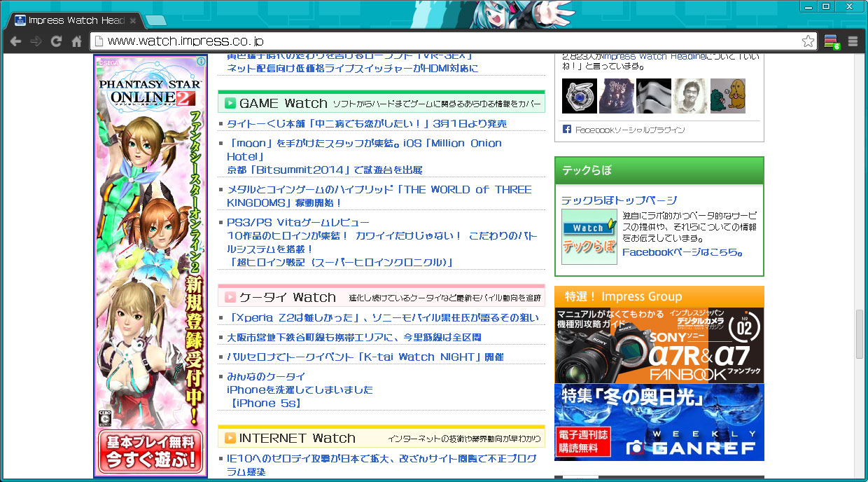The width and height of the screenshot is (868, 482).
Task: Open the ring photo Facebook avatar
Action: tap(580, 96)
